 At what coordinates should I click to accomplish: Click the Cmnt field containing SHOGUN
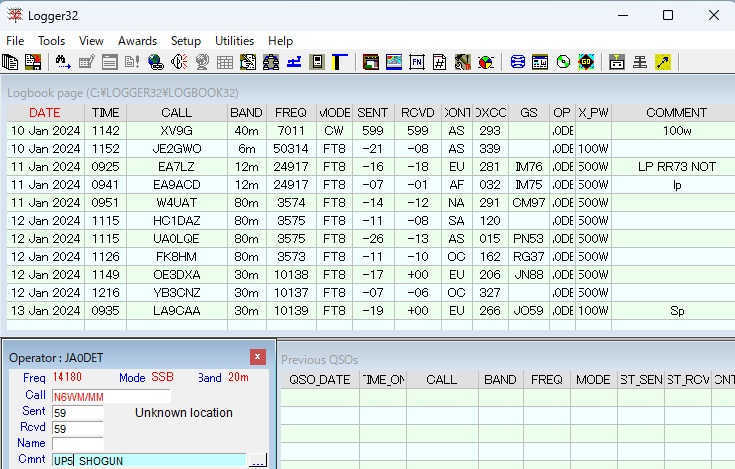click(x=149, y=461)
